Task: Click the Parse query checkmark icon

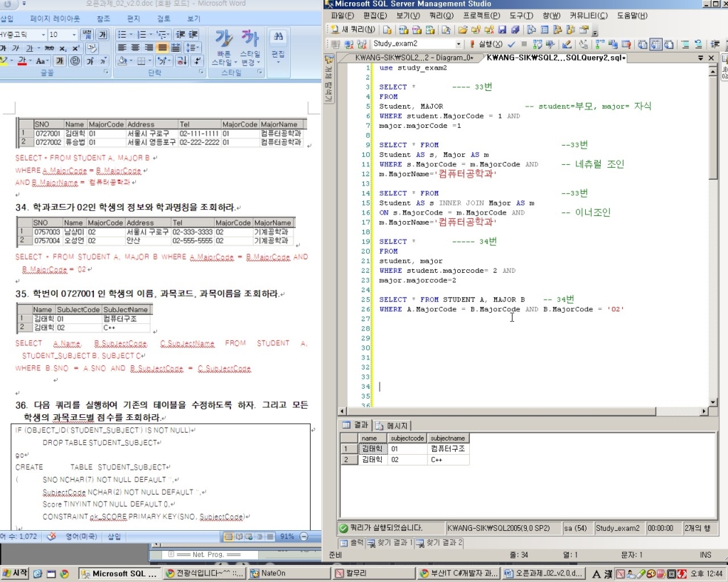Action: tap(512, 44)
